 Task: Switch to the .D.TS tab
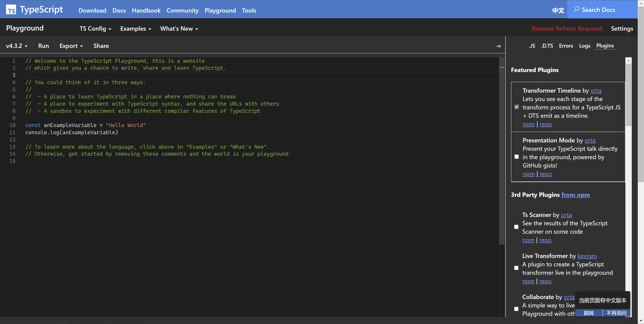(x=547, y=46)
